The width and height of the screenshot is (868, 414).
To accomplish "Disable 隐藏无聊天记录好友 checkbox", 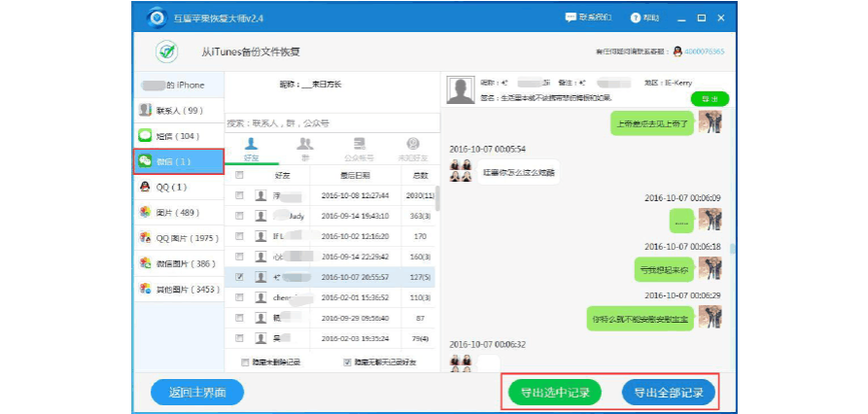I will (347, 362).
